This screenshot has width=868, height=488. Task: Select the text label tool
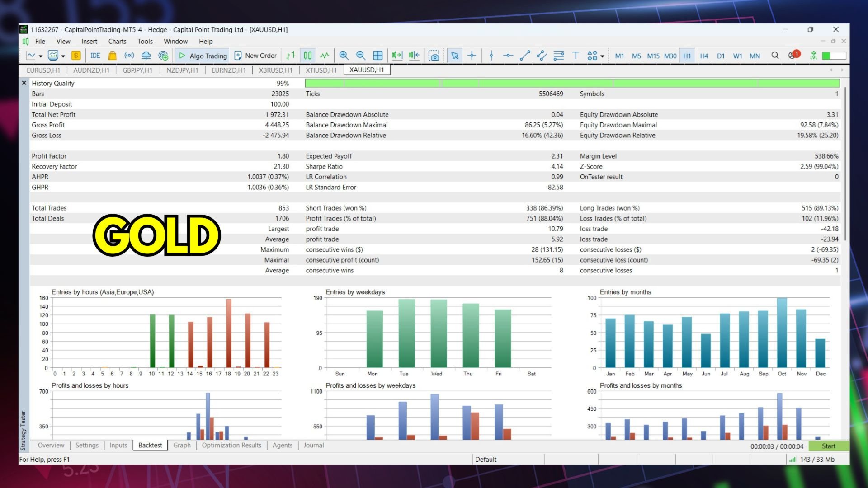point(576,56)
